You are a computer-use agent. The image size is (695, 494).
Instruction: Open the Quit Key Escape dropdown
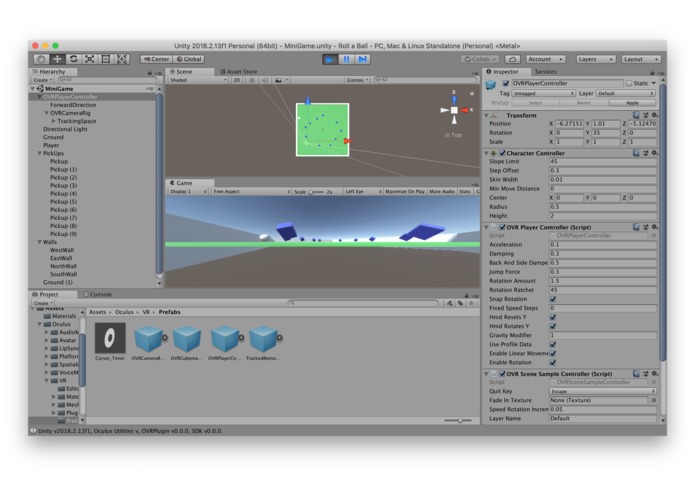(x=603, y=391)
